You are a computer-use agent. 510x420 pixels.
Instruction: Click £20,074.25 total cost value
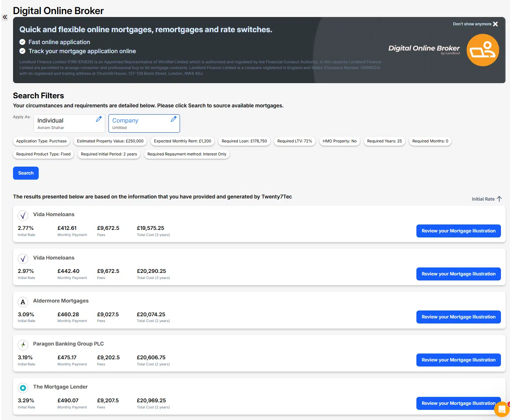[151, 314]
